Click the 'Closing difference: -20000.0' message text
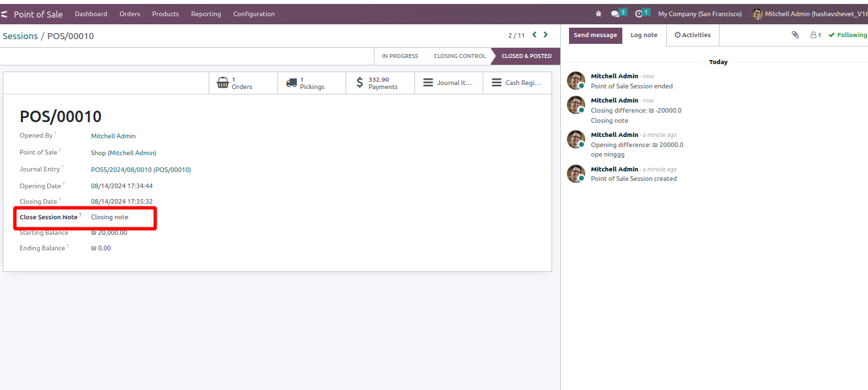 point(636,111)
